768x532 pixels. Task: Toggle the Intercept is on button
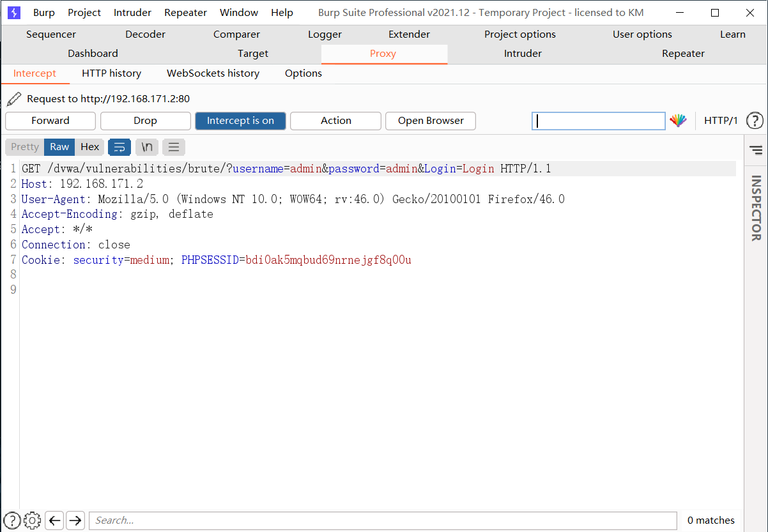tap(240, 121)
